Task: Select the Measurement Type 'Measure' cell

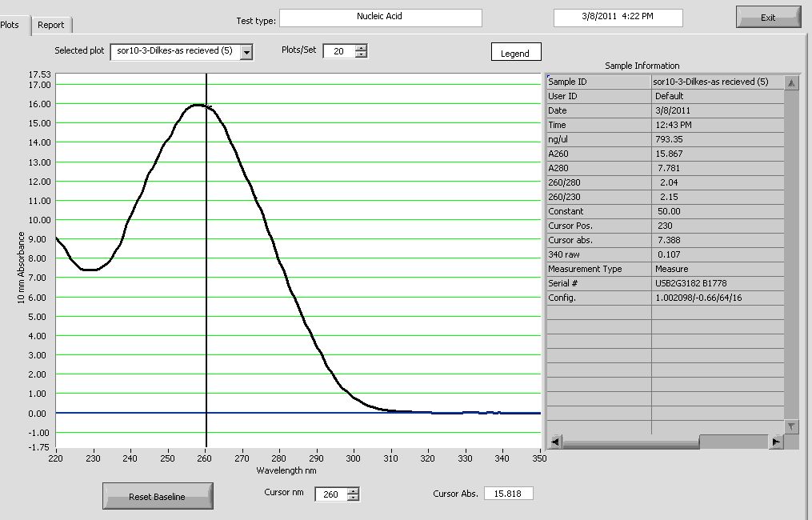Action: [718, 270]
